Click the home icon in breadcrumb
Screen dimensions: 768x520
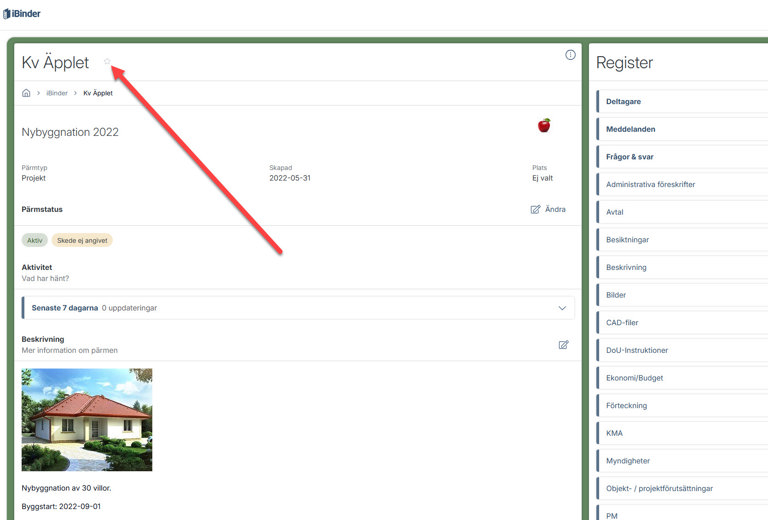tap(27, 93)
